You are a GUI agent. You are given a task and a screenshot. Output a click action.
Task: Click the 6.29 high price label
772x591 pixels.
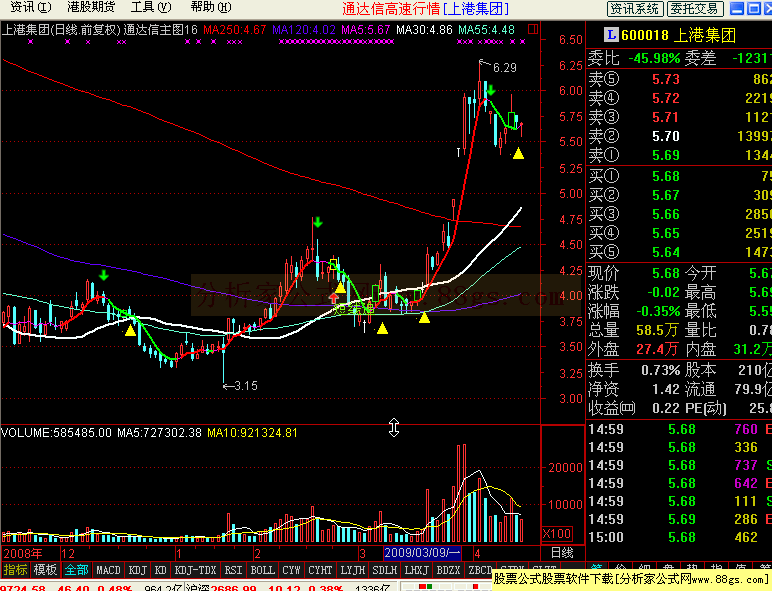[x=505, y=67]
